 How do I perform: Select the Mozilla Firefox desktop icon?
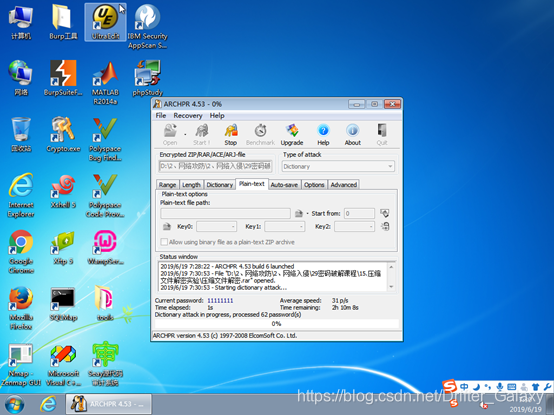pos(21,308)
